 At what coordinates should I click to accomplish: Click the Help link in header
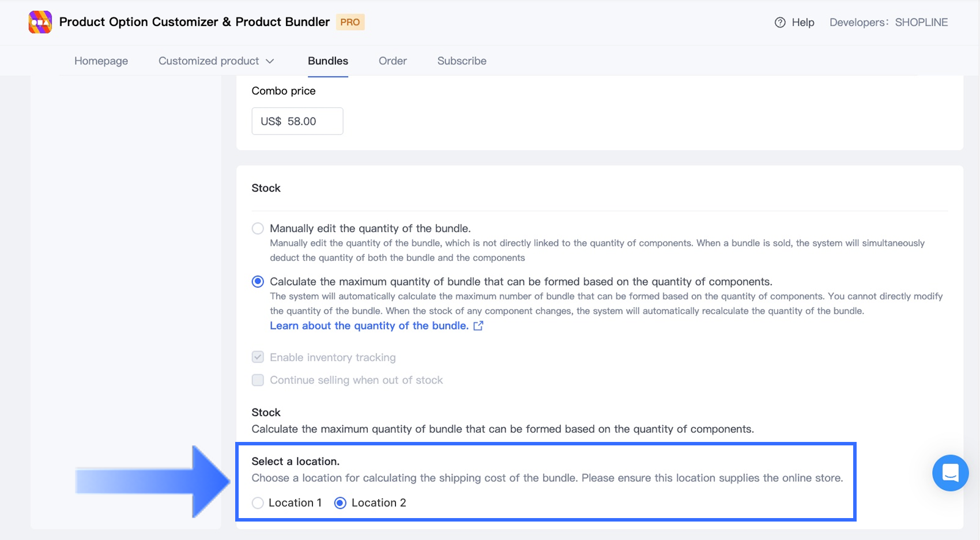pos(802,22)
